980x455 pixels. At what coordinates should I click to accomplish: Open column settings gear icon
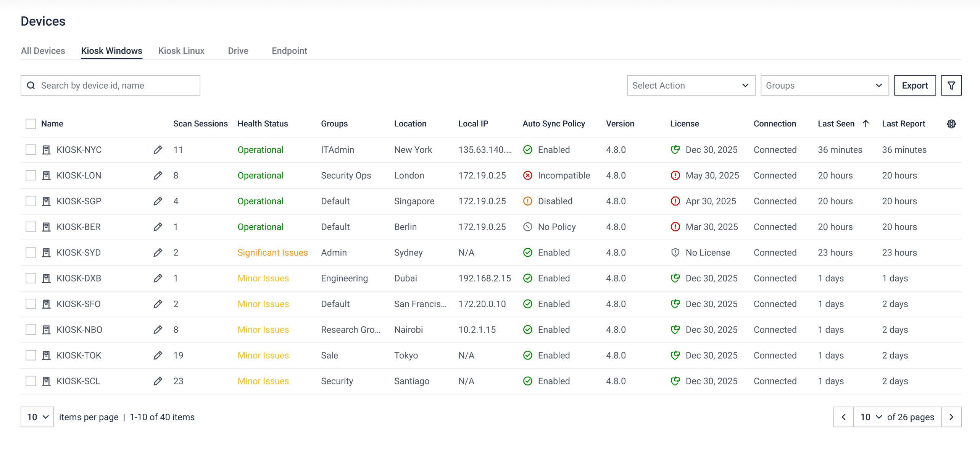pyautogui.click(x=951, y=124)
